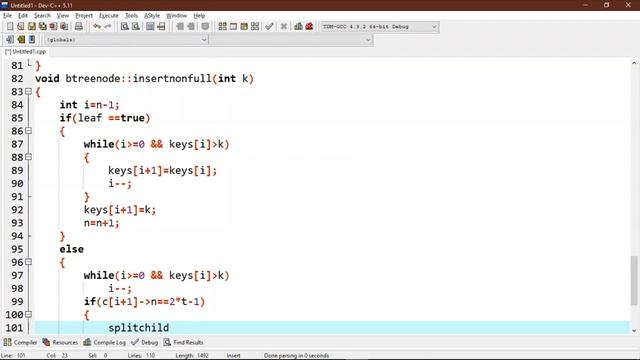Click the Profile Analysis chart icon
Screen dimensions: 640x360
pos(298,27)
